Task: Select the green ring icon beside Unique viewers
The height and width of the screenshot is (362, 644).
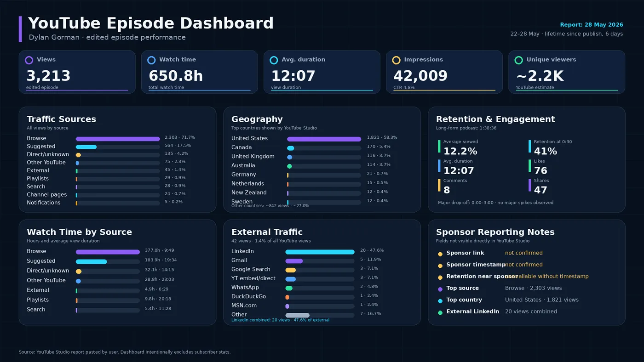Action: [518, 60]
